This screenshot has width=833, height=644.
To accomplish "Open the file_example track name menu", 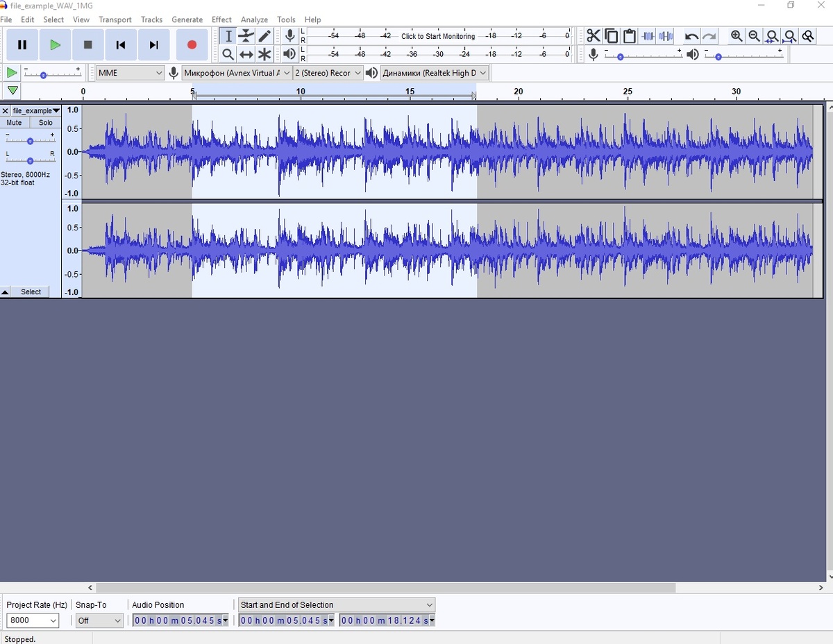I will (36, 111).
